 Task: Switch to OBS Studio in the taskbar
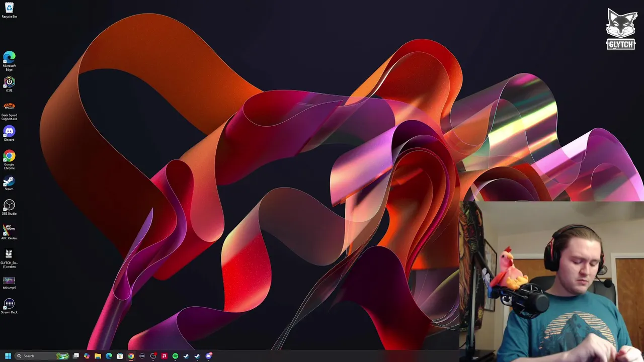(x=153, y=356)
